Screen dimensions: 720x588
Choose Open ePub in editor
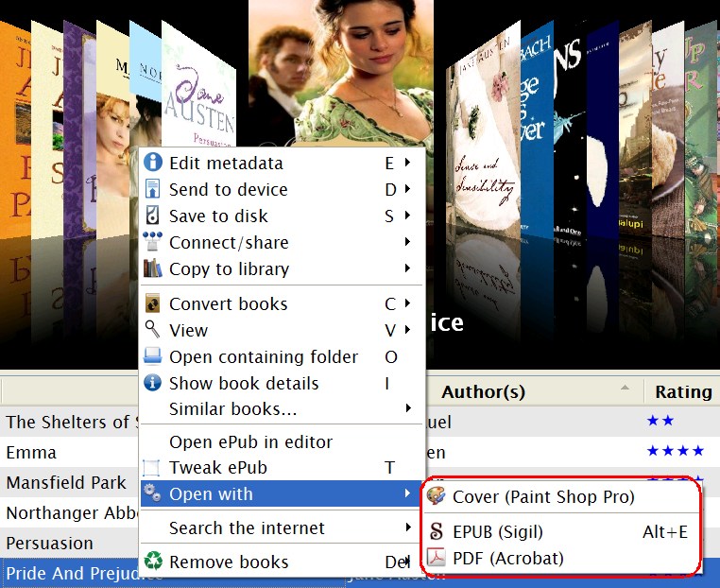point(281,441)
